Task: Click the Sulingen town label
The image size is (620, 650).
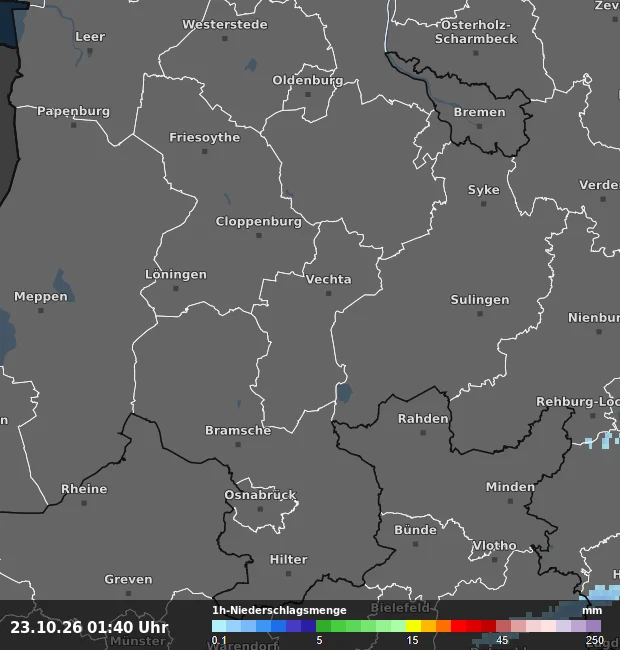Action: click(x=480, y=300)
